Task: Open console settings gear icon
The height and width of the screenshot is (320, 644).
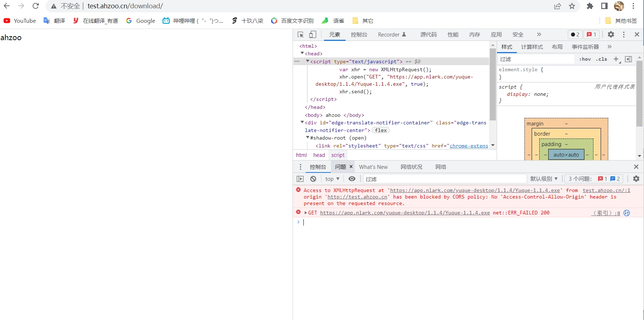Action: 636,179
